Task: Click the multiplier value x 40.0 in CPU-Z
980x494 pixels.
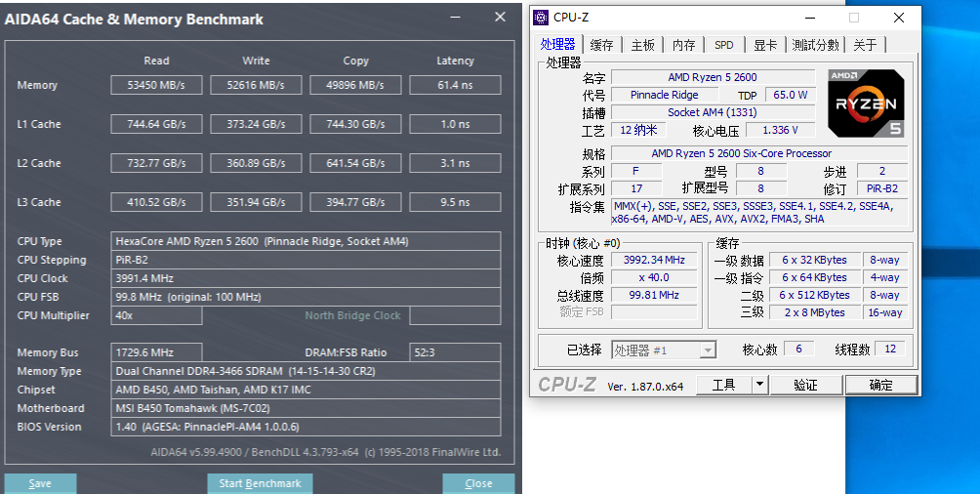Action: pos(654,277)
